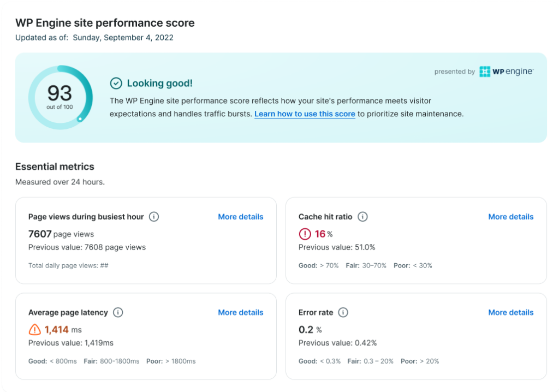
Task: Click orange warning triangle next to 1,414 ms
Action: coord(34,329)
